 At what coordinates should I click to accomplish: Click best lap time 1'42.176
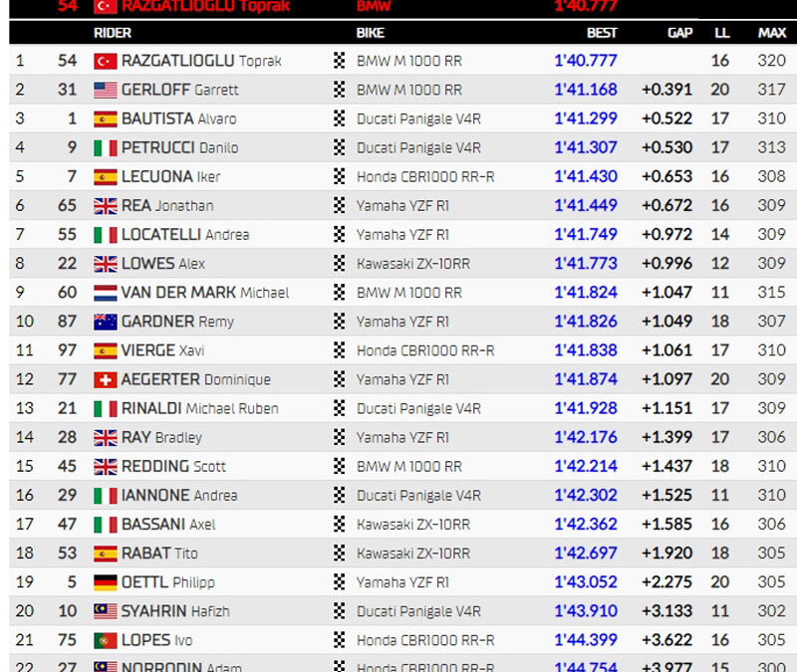coord(586,437)
